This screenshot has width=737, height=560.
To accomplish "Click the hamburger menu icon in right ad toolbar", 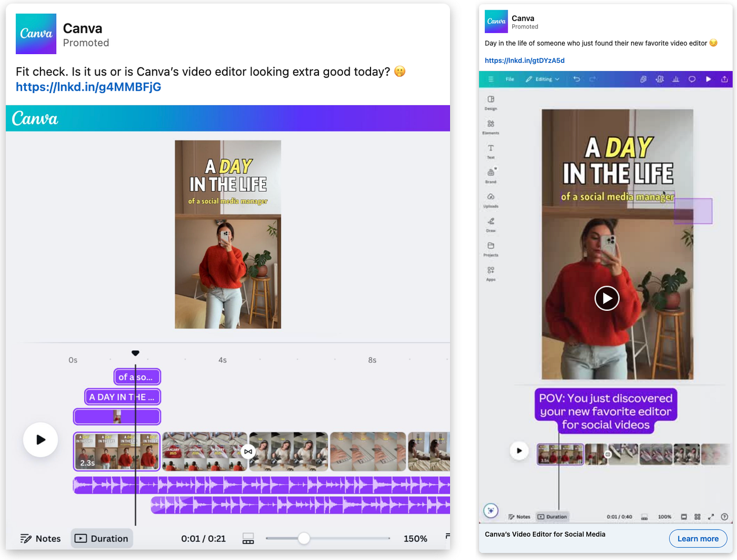I will pos(490,79).
